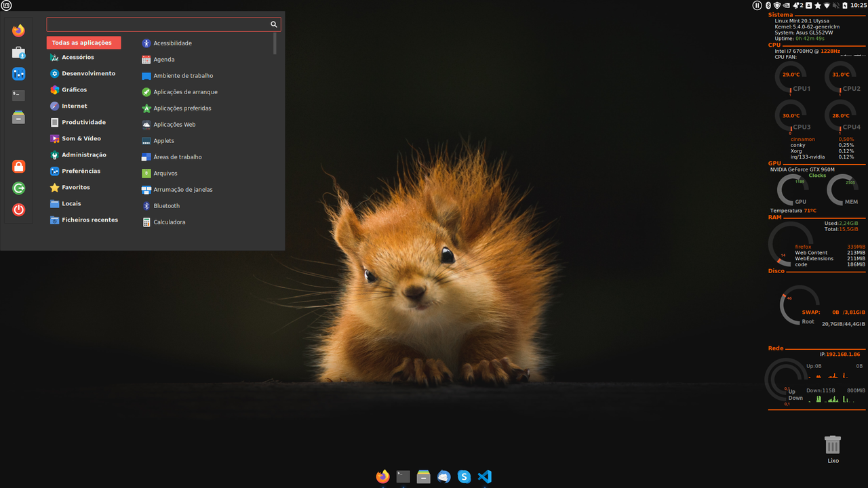Click the removable drives eject tray icon
The image size is (868, 488).
[x=809, y=5]
